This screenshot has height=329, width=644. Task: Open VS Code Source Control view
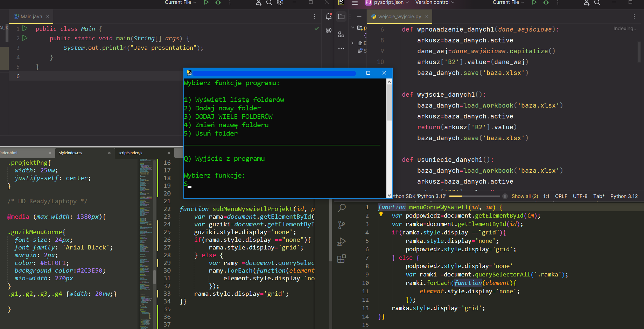(x=341, y=225)
